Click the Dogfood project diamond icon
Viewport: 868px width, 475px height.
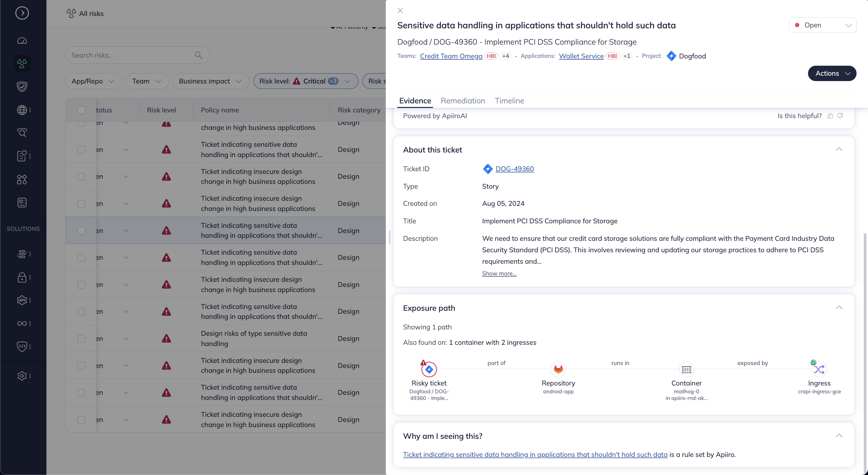[x=671, y=56]
